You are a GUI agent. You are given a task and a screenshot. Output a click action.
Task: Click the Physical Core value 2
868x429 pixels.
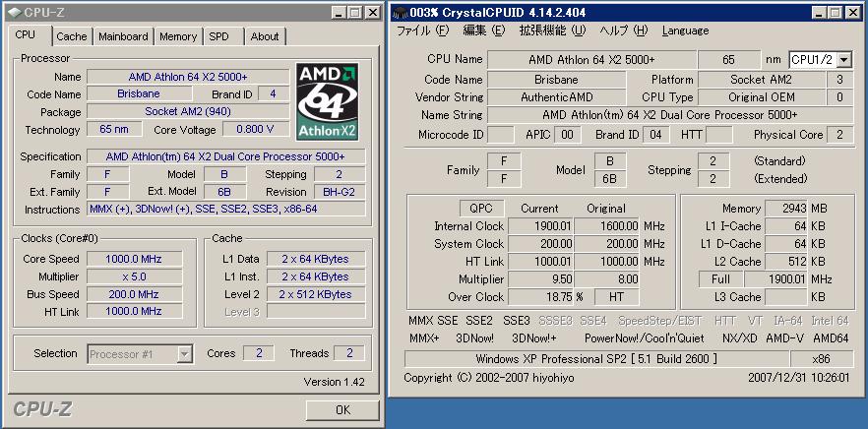point(840,134)
